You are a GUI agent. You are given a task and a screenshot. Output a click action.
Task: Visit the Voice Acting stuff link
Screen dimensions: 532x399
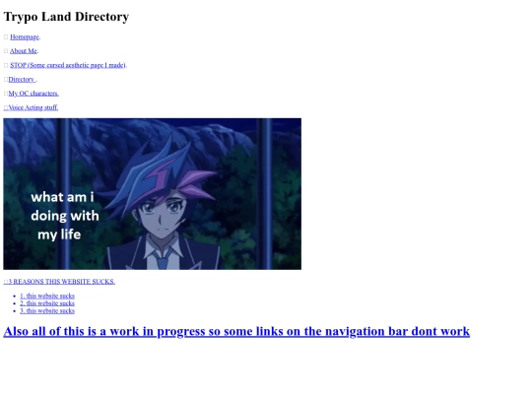pos(33,107)
